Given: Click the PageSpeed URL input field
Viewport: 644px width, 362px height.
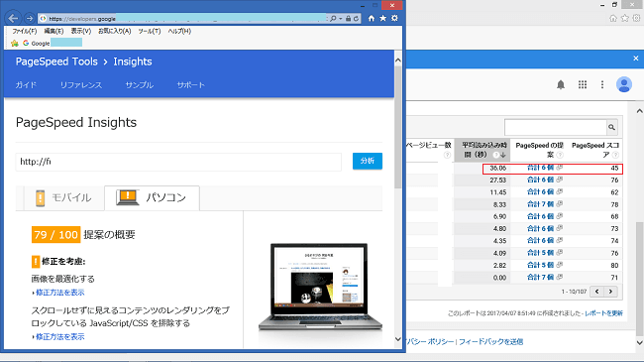Looking at the screenshot, I should click(x=178, y=162).
